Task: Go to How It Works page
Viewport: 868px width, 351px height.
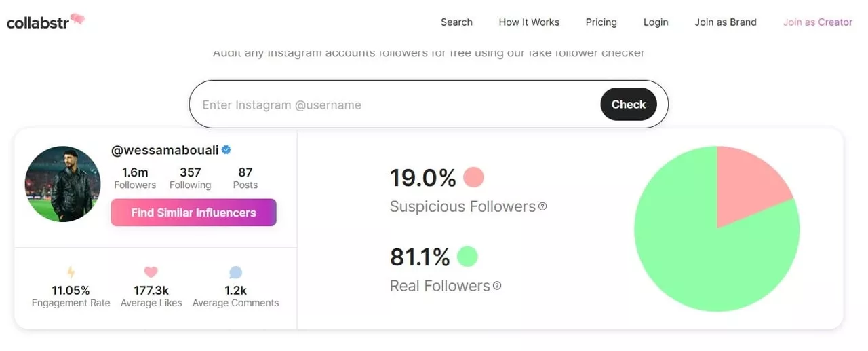Action: 529,22
